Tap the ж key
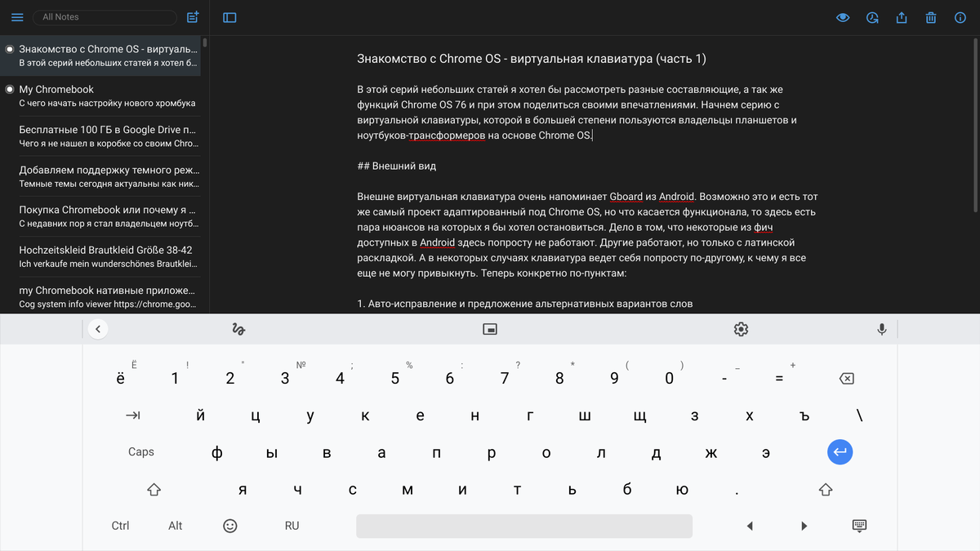This screenshot has height=551, width=980. click(x=710, y=452)
